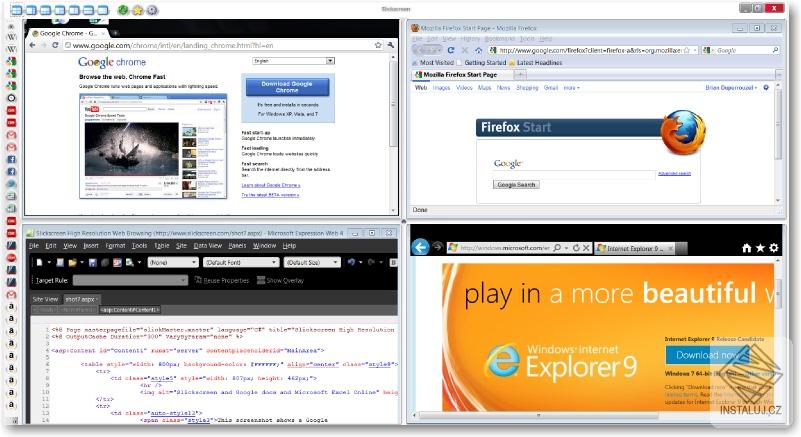Open the Chrome wrench menu
The image size is (801, 437).
pos(390,45)
